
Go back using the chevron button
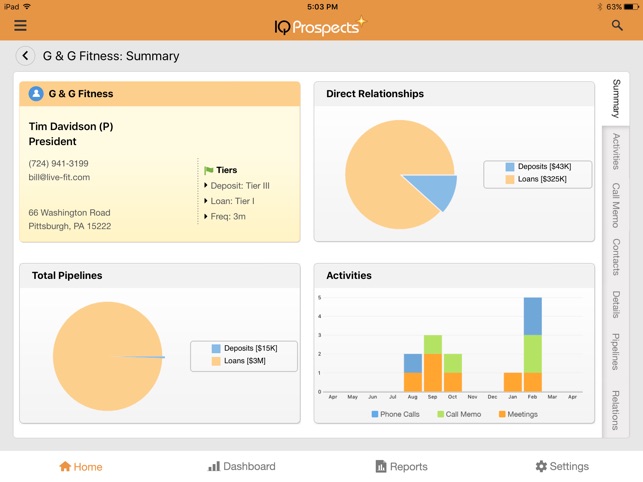[x=25, y=55]
